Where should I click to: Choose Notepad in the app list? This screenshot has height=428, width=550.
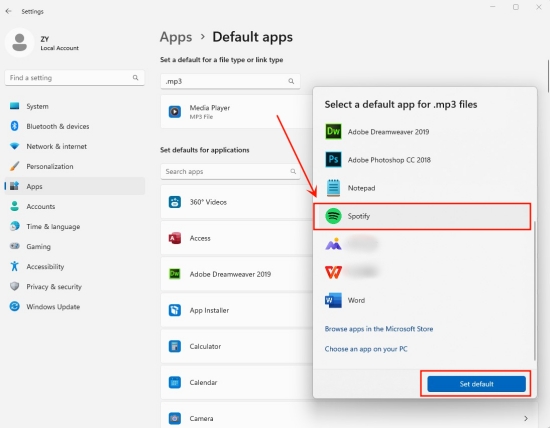pos(422,188)
